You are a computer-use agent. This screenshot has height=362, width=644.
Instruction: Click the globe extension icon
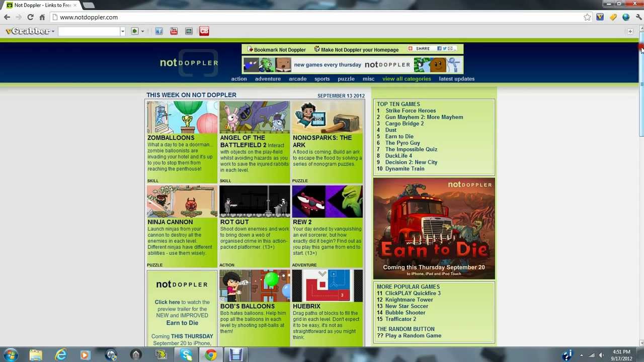point(626,17)
